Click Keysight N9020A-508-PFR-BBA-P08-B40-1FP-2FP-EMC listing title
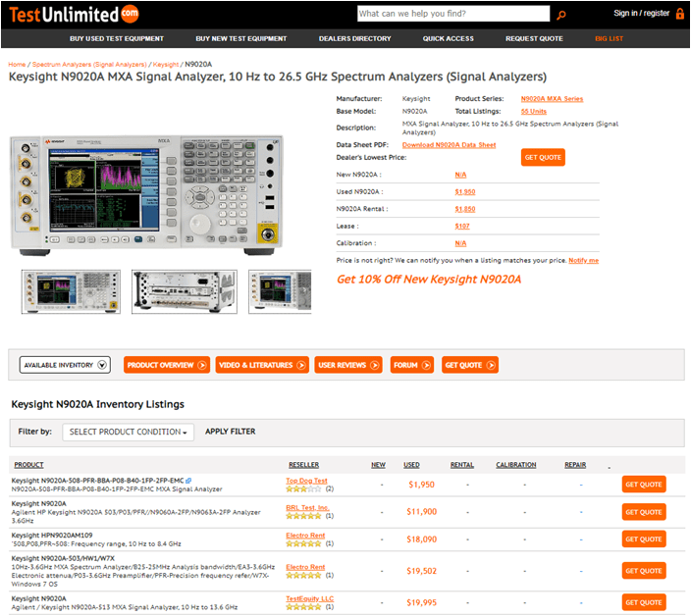The image size is (691, 616). pyautogui.click(x=97, y=481)
